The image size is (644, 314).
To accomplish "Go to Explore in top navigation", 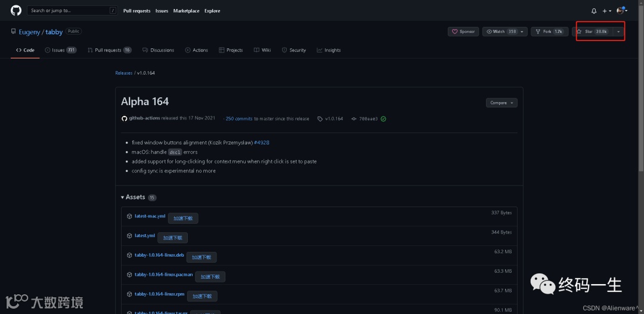I will tap(212, 11).
